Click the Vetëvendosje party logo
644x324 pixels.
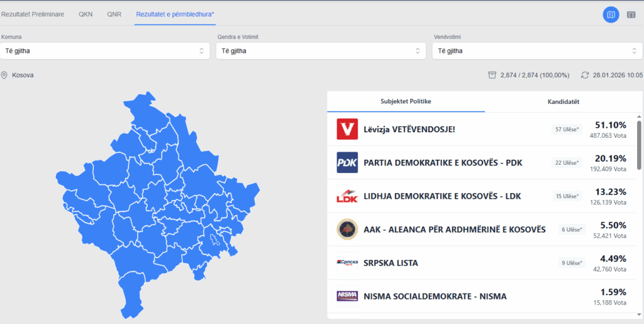click(x=347, y=129)
